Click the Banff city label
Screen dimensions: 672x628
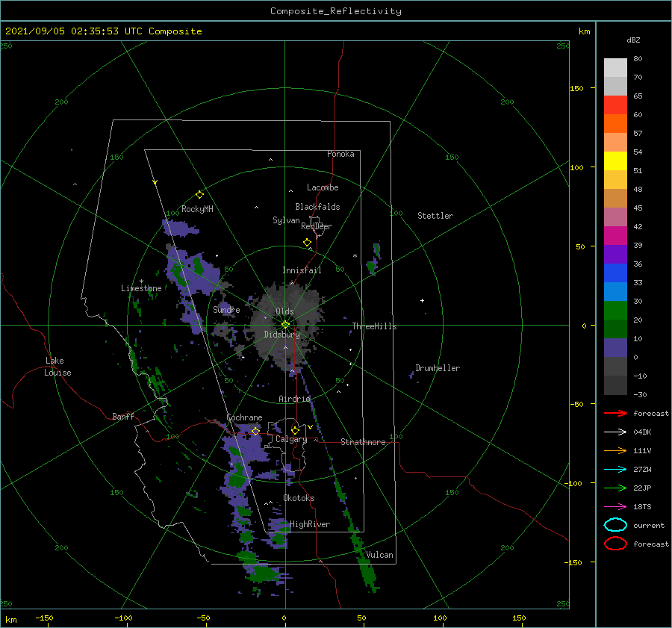[x=123, y=416]
